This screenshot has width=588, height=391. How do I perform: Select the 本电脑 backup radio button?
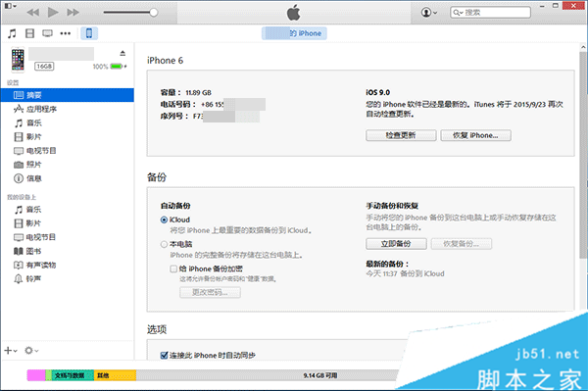click(164, 244)
